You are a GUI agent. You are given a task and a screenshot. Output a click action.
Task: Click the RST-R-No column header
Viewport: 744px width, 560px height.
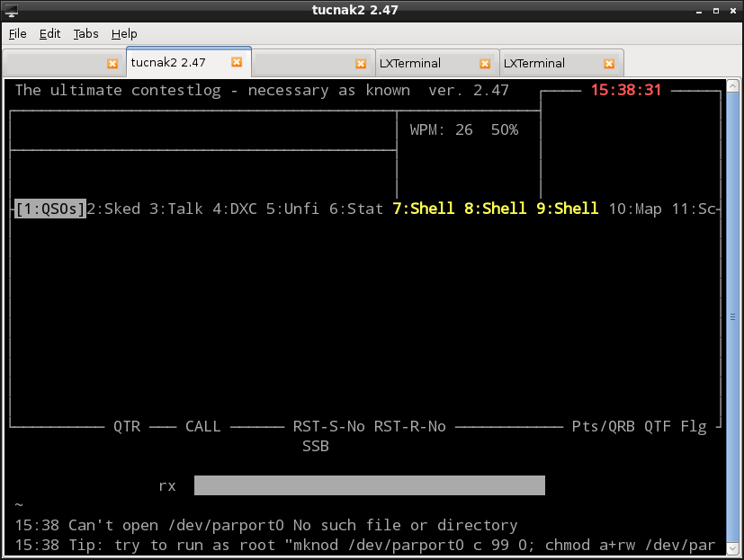pyautogui.click(x=410, y=426)
